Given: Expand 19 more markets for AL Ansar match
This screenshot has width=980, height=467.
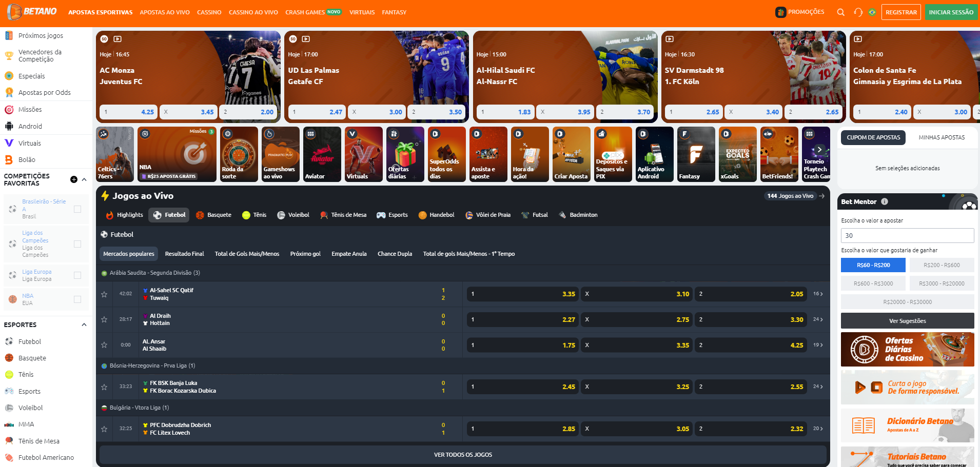Looking at the screenshot, I should point(818,345).
